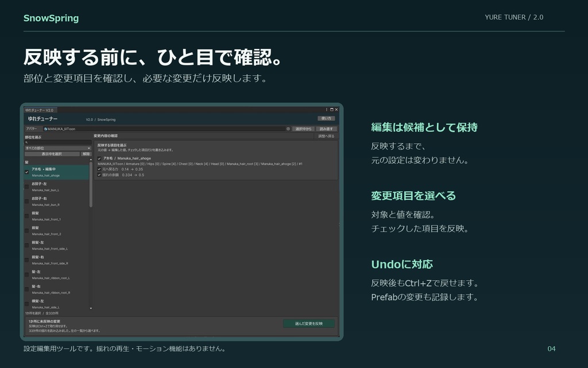Check the Manuka_hair_front_2 row checkbox
The image size is (588, 368).
click(26, 231)
